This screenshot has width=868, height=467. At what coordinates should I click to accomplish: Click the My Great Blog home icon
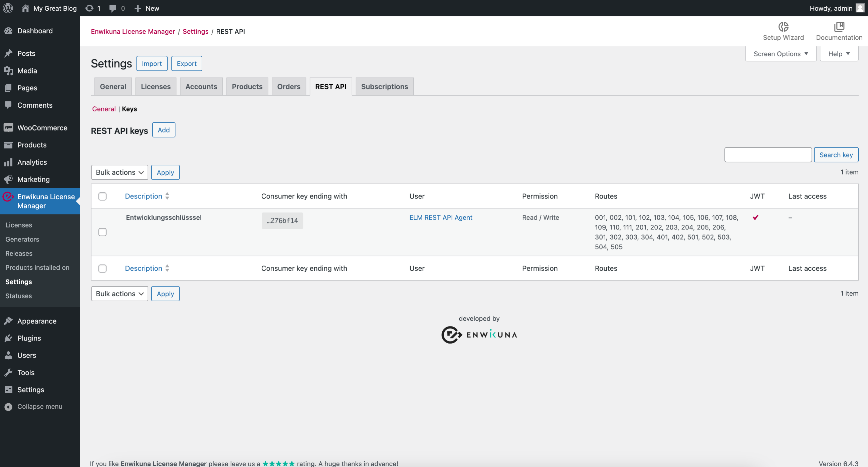[25, 8]
